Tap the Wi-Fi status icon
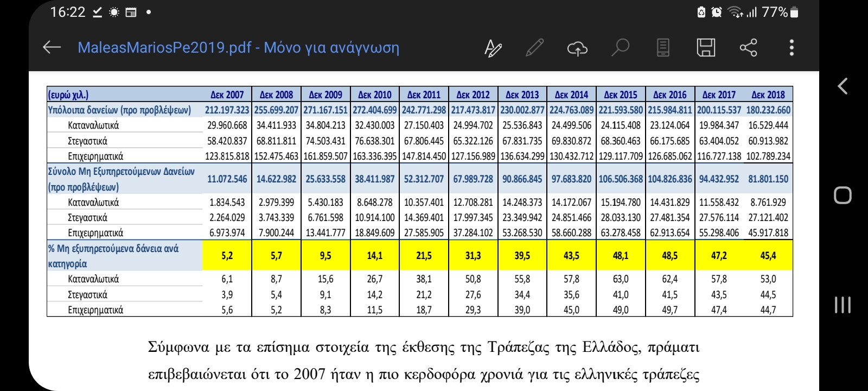Viewport: 868px width, 391px height. 735,12
